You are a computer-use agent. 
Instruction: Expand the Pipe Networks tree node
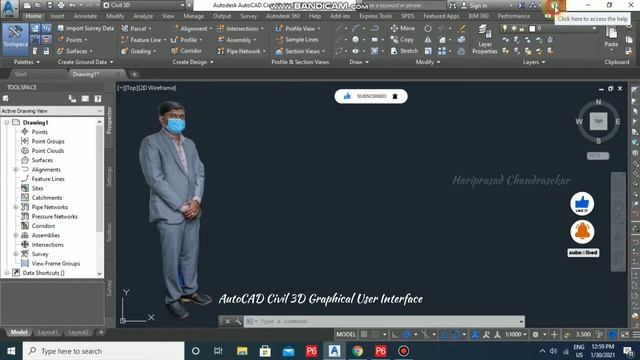coord(16,207)
